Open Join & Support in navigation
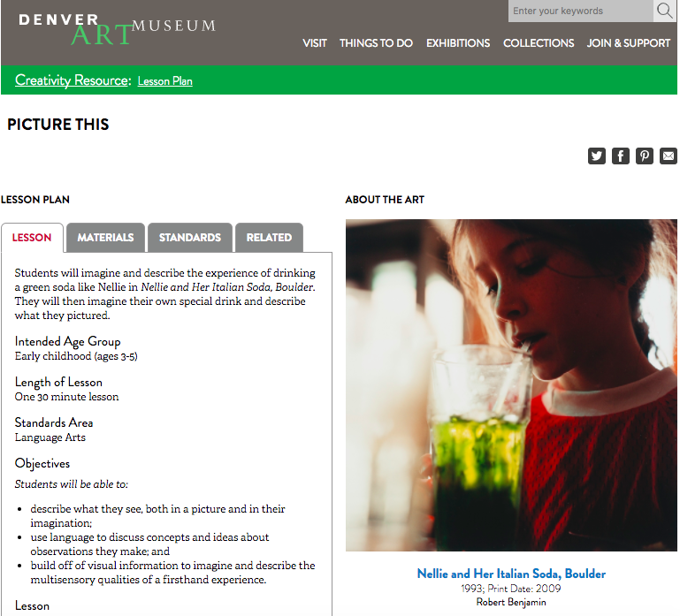This screenshot has width=680, height=616. 629,43
